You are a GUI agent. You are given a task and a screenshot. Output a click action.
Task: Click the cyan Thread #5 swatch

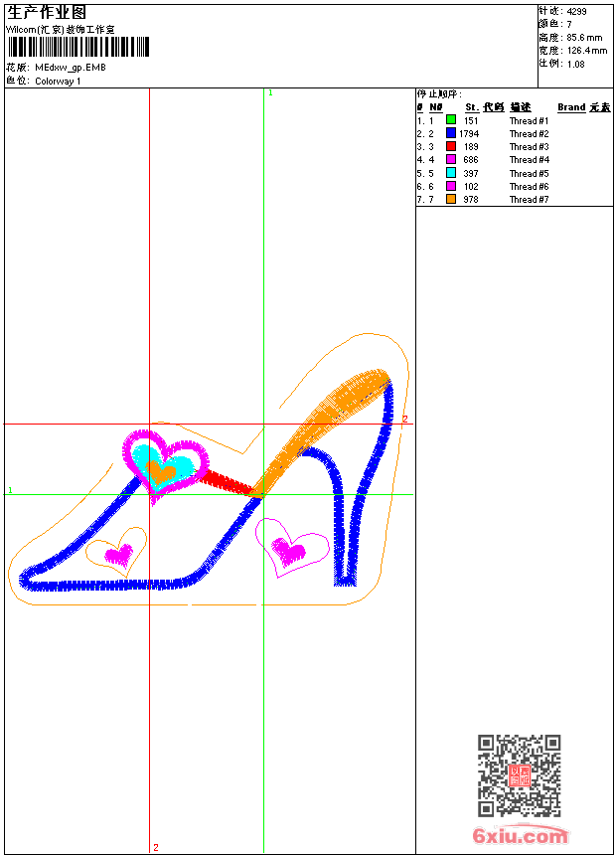click(451, 172)
